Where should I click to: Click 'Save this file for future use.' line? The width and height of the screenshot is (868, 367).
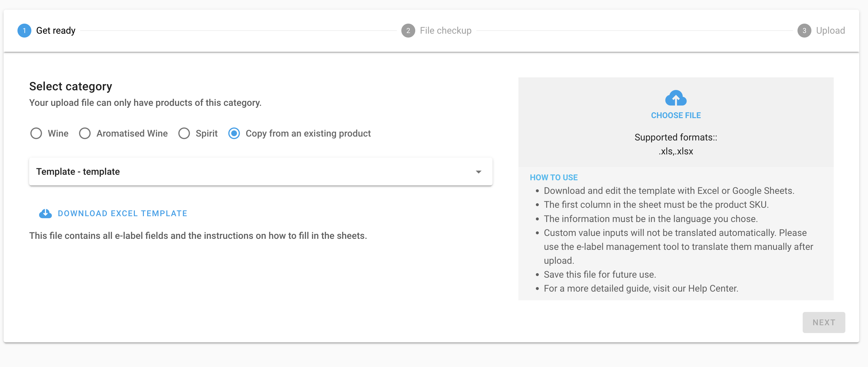point(600,274)
